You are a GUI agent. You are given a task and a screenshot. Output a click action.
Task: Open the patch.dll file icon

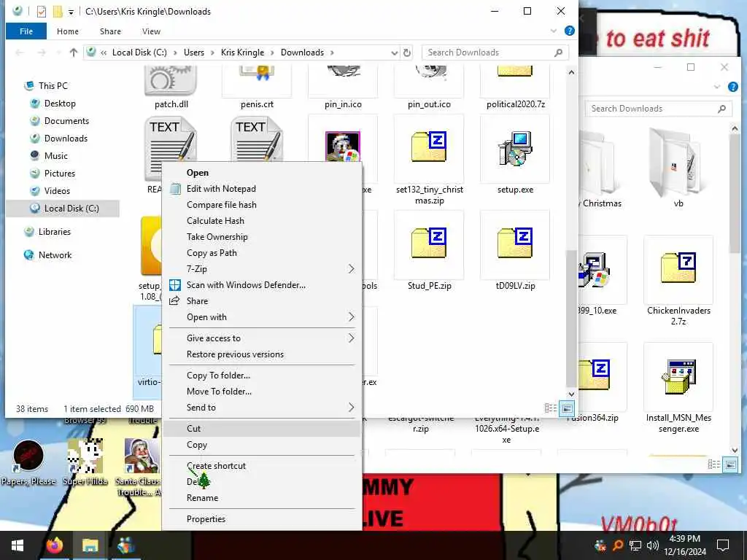point(171,81)
